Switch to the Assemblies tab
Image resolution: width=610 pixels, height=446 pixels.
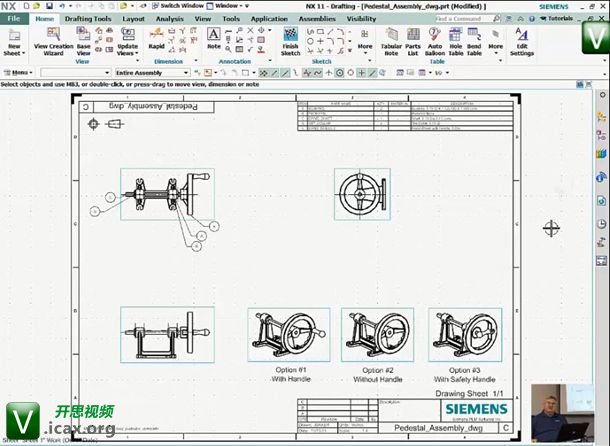317,19
